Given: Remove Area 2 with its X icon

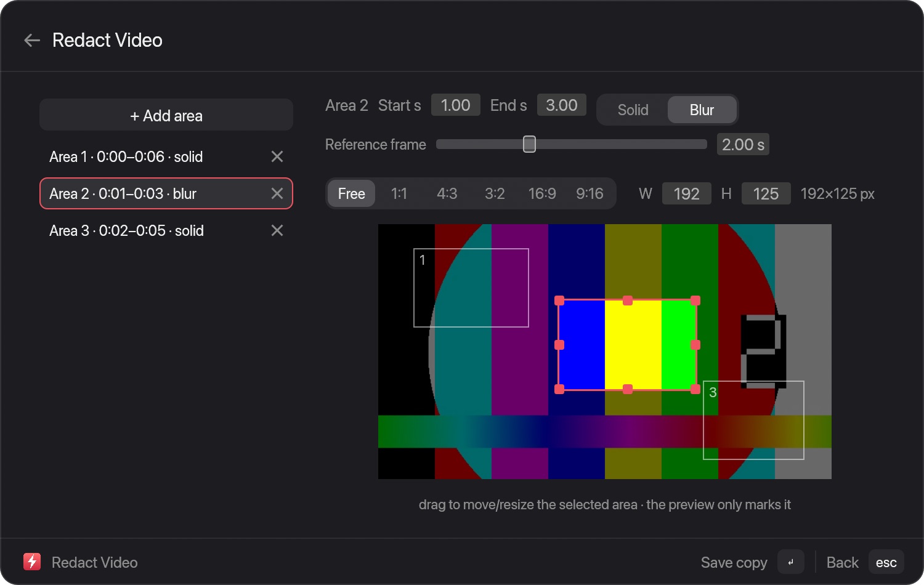Looking at the screenshot, I should [277, 194].
